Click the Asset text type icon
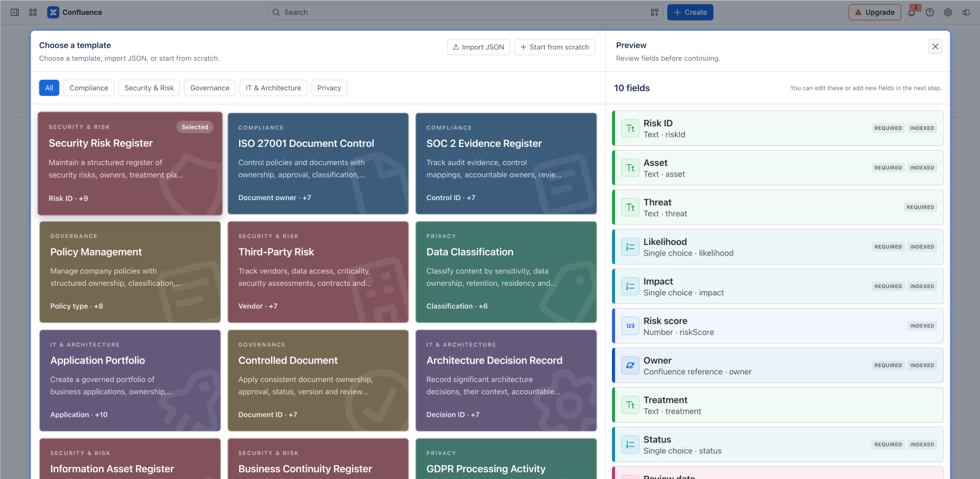 click(630, 168)
